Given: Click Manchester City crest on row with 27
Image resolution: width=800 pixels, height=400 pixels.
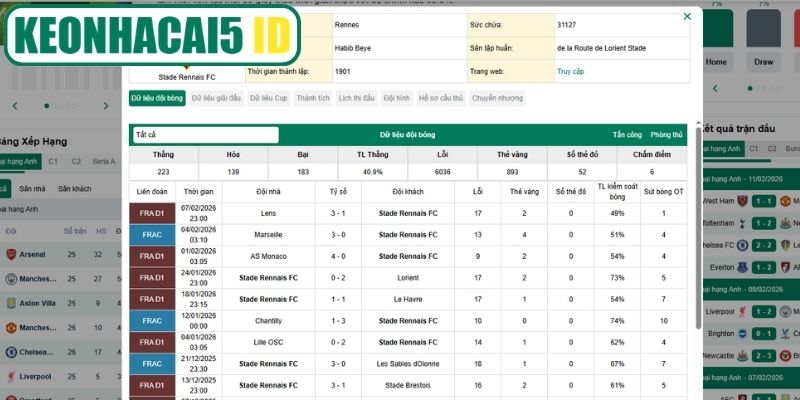Looking at the screenshot, I should click(11, 279).
